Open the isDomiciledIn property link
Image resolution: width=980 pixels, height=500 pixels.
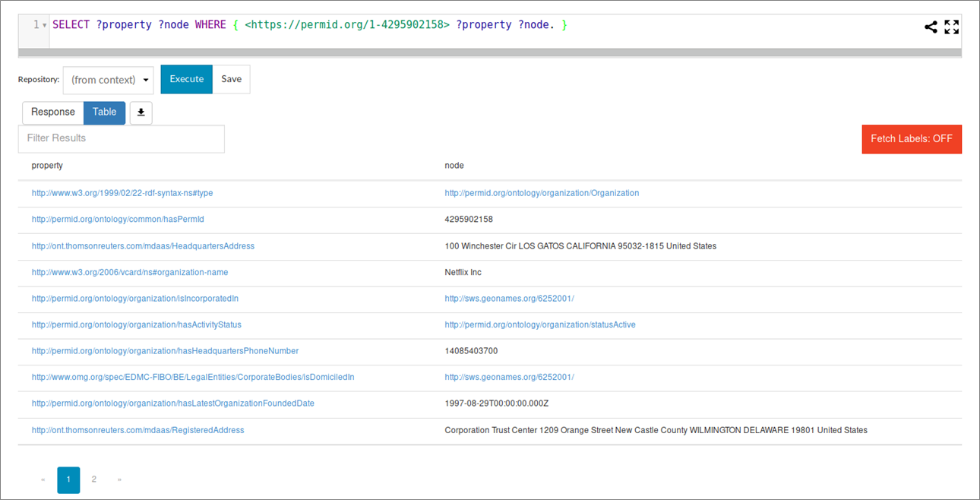point(193,377)
